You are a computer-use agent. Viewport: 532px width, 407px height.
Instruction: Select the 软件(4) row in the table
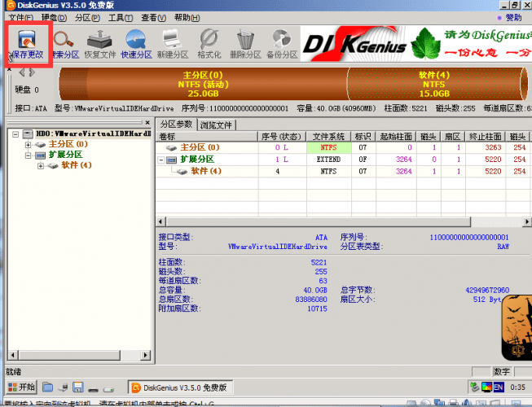point(343,171)
